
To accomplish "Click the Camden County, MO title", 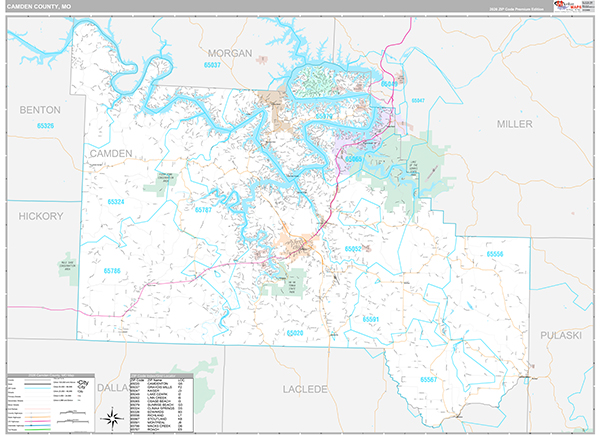I will tap(45, 7).
